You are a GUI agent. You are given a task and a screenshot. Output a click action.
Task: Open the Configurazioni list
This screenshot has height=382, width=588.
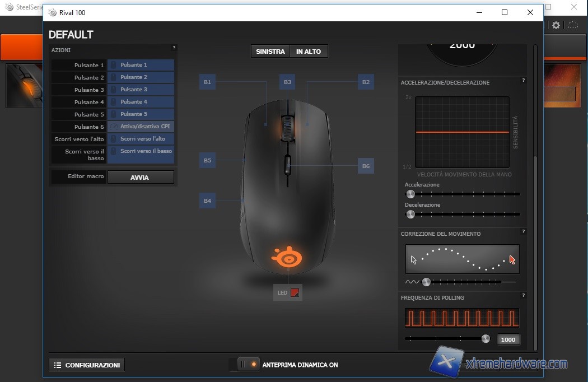click(87, 365)
